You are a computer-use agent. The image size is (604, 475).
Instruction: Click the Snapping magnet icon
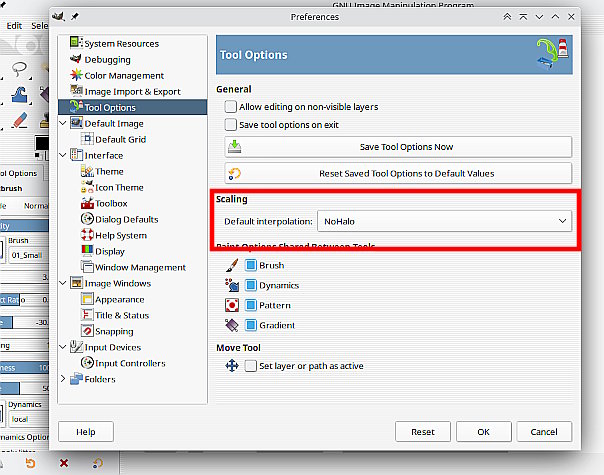pos(87,331)
